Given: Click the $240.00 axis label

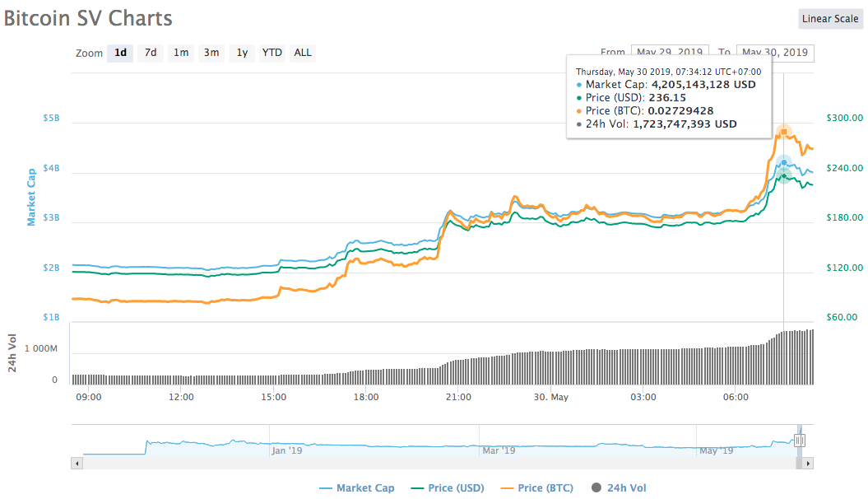Looking at the screenshot, I should click(x=844, y=168).
